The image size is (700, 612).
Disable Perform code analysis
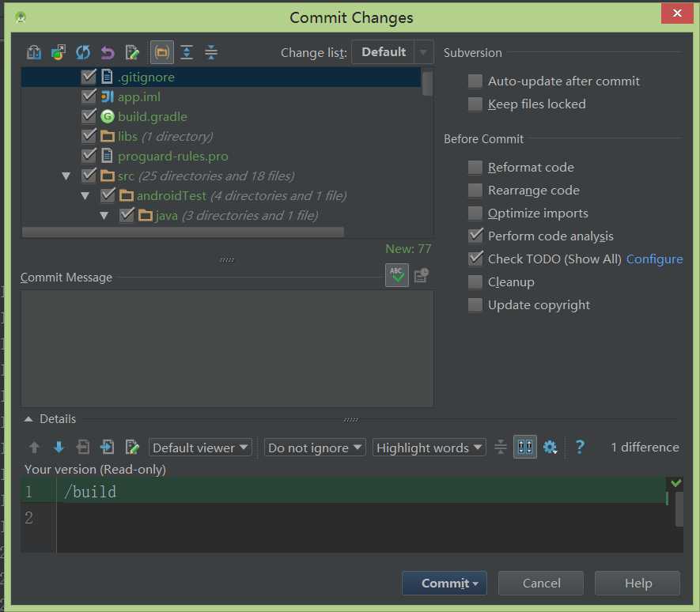(x=475, y=236)
